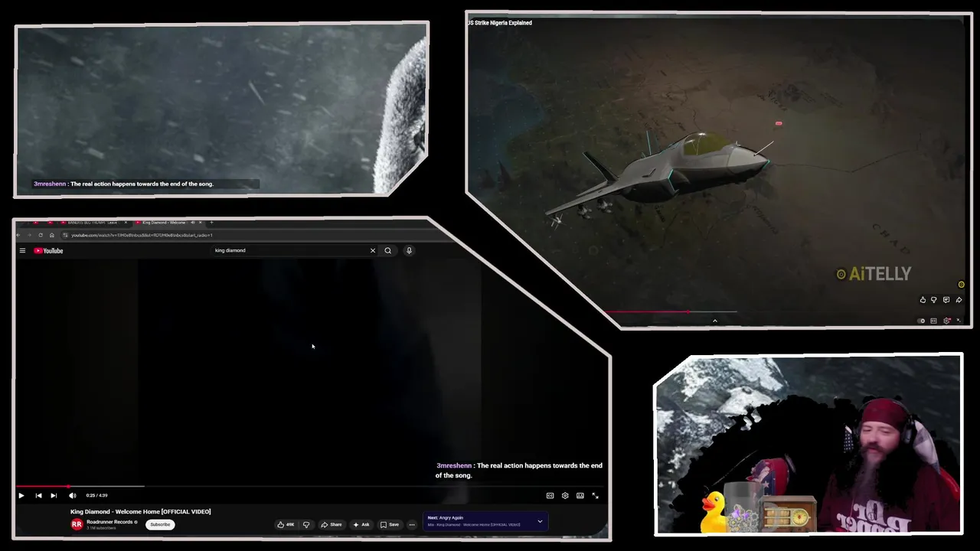This screenshot has height=551, width=980.
Task: Like the King Diamond video (49K)
Action: click(286, 524)
